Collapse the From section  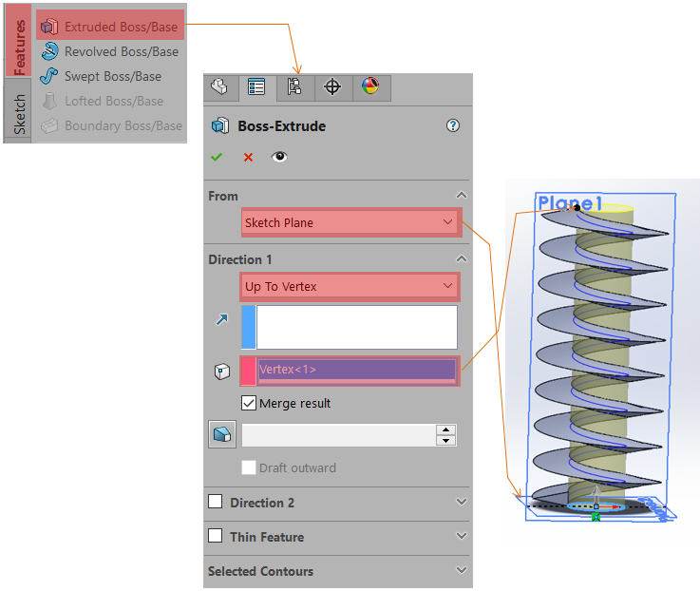coord(462,195)
